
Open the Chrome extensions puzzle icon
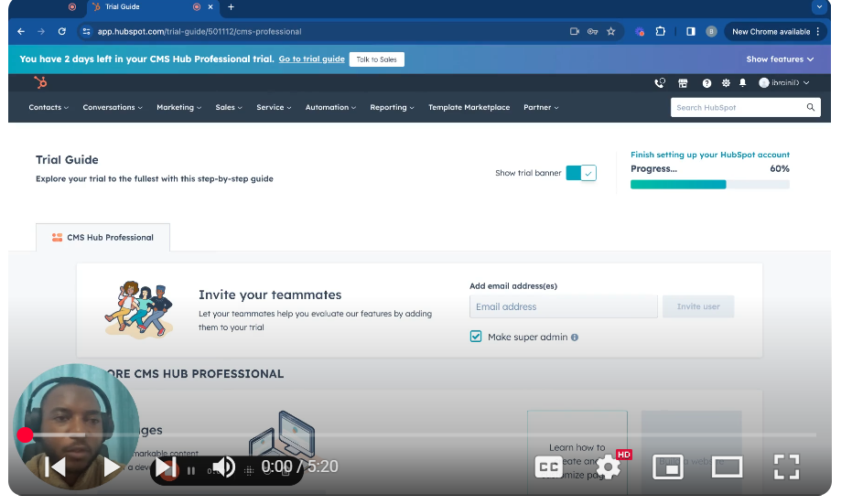click(660, 31)
